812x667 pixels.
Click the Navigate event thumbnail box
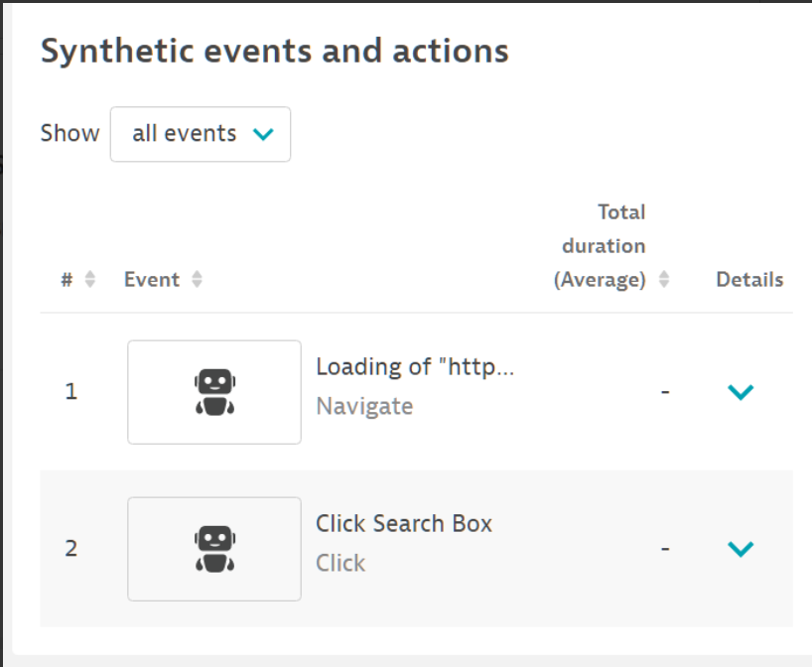coord(214,390)
